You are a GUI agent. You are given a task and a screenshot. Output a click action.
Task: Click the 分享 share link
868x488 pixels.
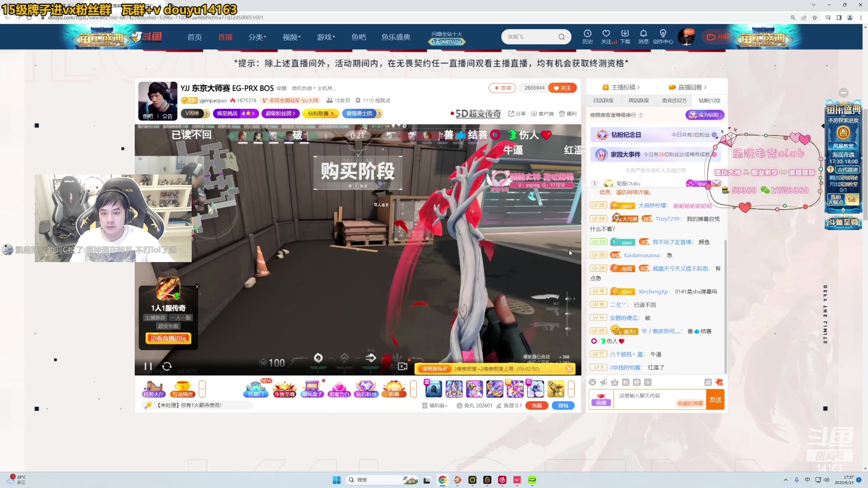pyautogui.click(x=517, y=114)
